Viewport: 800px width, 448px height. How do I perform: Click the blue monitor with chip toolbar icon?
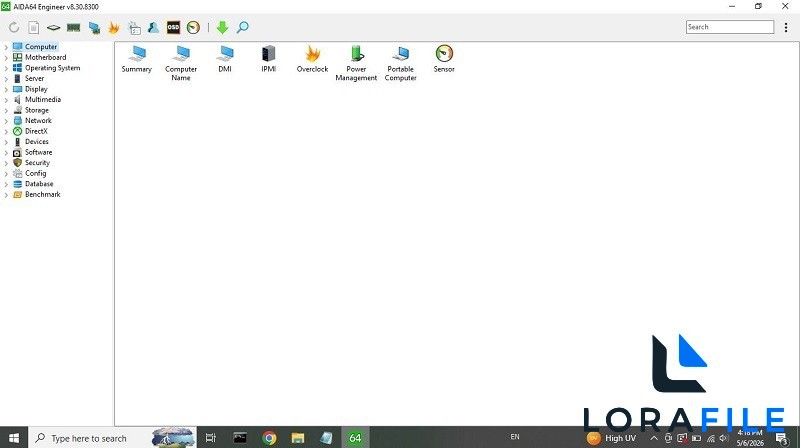click(94, 28)
